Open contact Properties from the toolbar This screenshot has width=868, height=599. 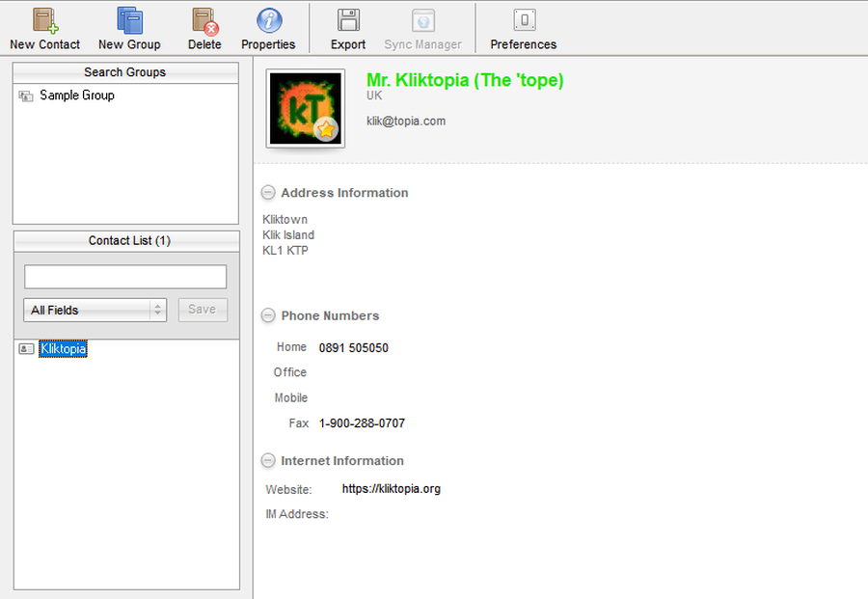pos(268,21)
